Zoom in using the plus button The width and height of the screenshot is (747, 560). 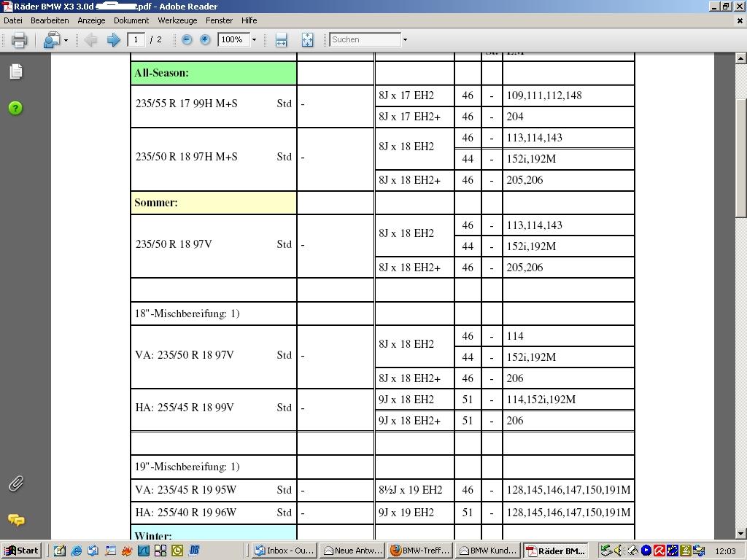click(205, 40)
